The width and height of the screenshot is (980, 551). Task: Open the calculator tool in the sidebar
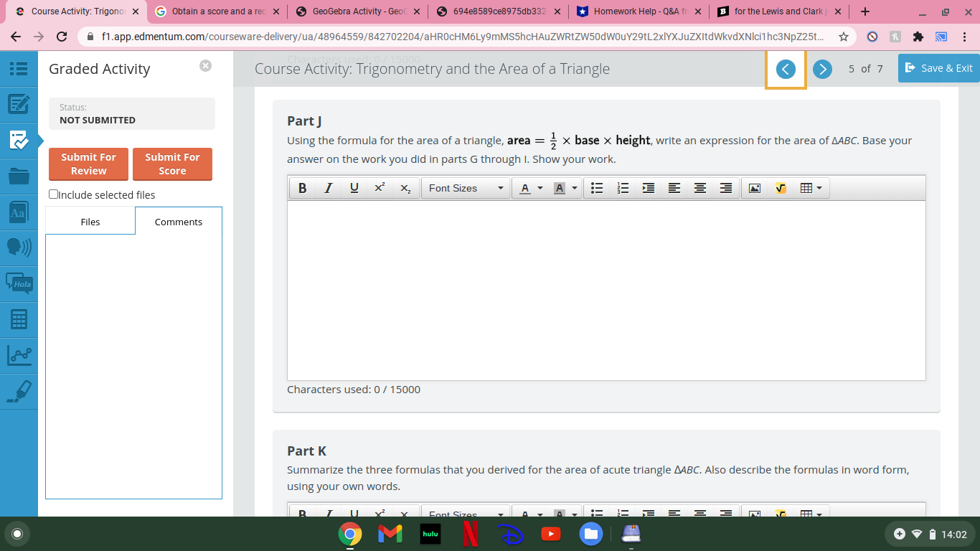[18, 319]
